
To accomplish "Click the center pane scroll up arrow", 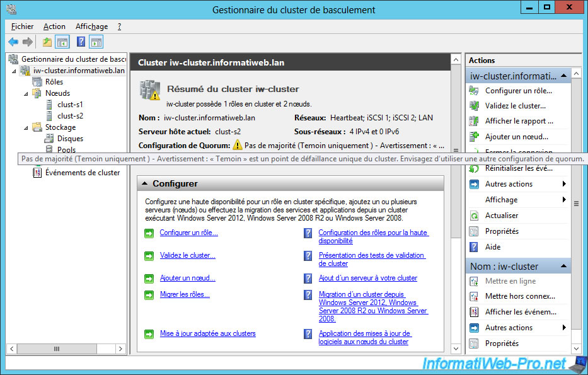I will tap(456, 60).
